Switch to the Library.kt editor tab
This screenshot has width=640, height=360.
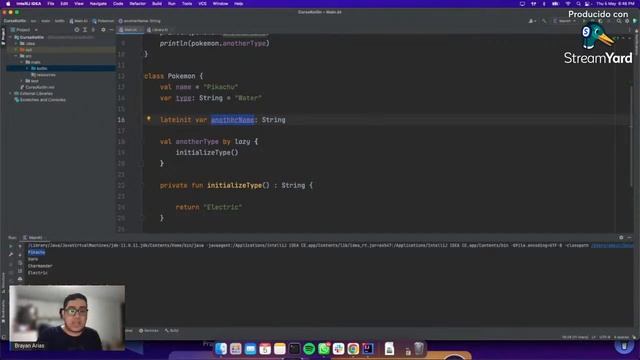[158, 30]
